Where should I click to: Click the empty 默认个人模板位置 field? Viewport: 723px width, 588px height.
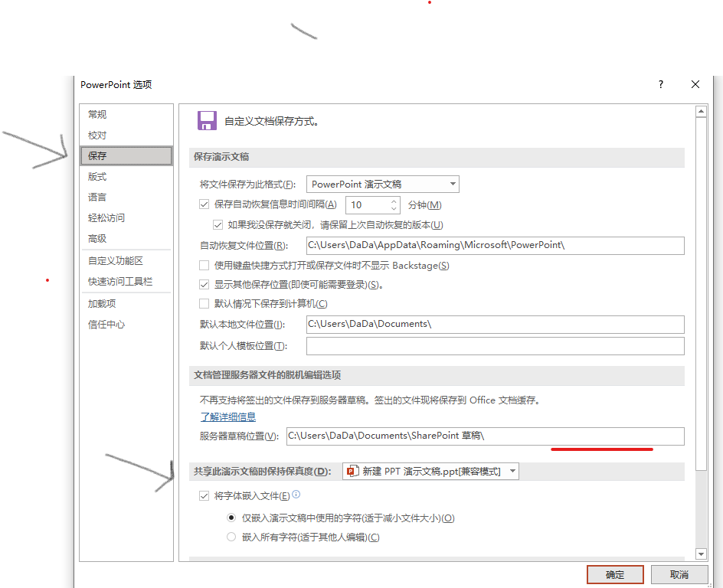click(496, 346)
